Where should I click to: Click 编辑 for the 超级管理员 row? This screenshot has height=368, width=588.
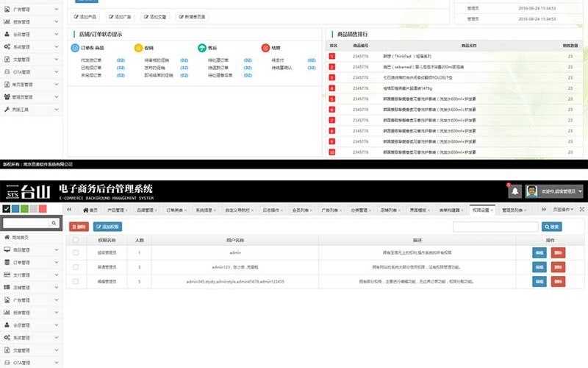pyautogui.click(x=539, y=252)
